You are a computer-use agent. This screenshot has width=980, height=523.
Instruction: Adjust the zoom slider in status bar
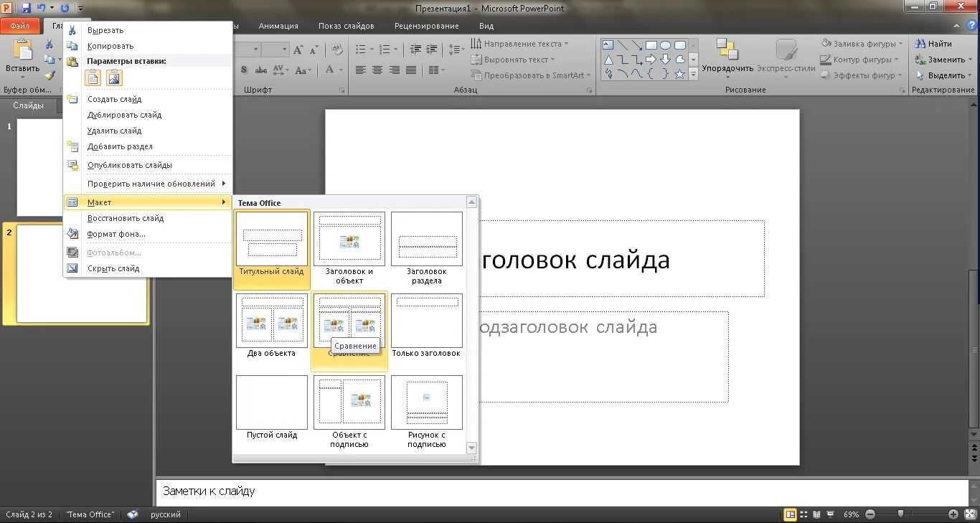[900, 514]
